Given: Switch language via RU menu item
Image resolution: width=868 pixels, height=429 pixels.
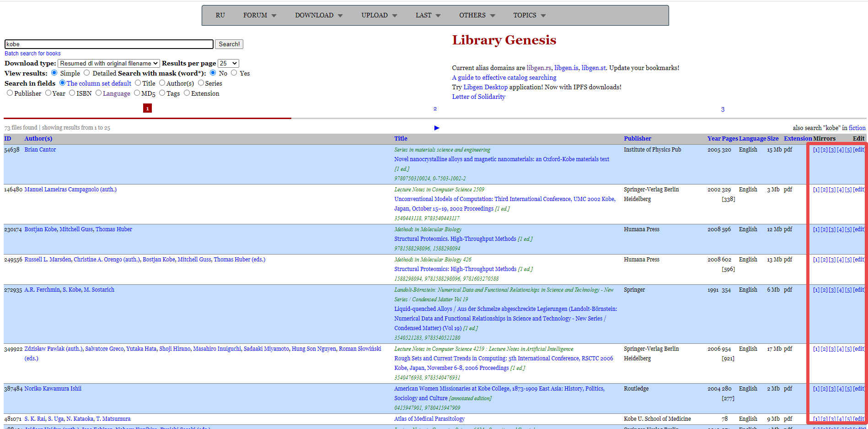Looking at the screenshot, I should coord(220,15).
